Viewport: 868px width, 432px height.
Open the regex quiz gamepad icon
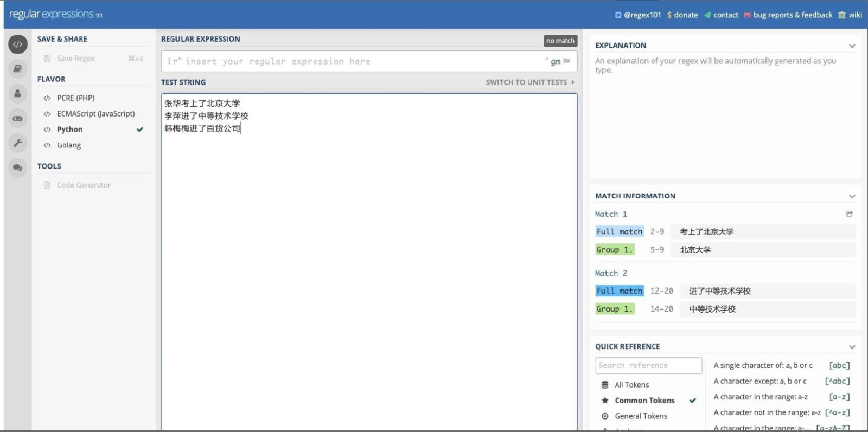[18, 118]
